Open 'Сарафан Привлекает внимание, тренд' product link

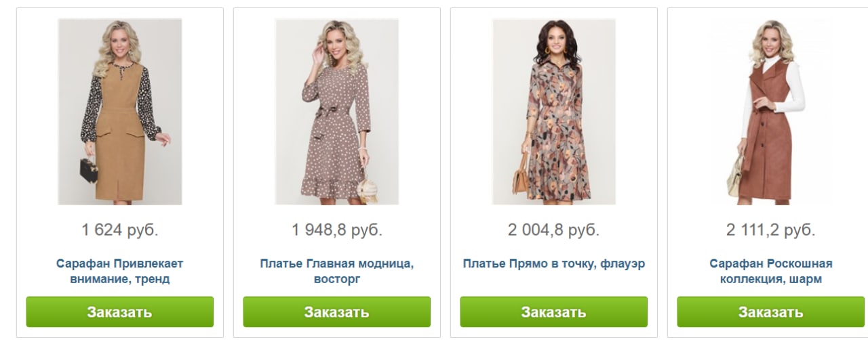pos(120,271)
